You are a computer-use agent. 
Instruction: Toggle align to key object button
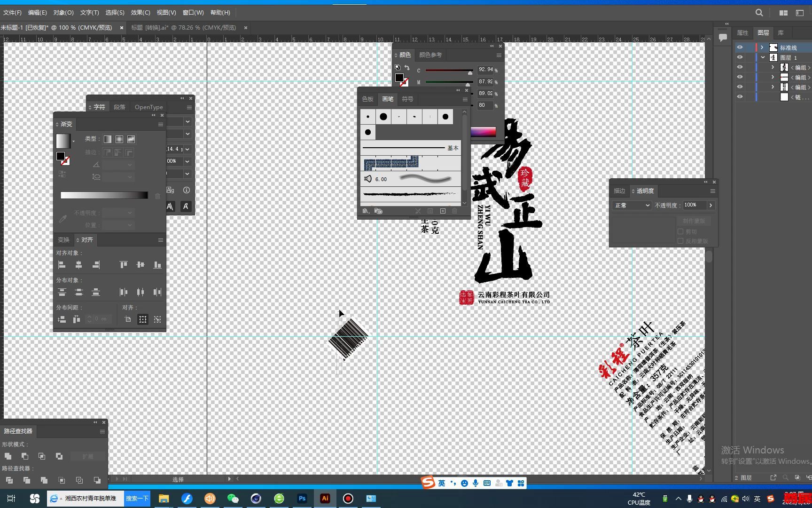pyautogui.click(x=157, y=319)
